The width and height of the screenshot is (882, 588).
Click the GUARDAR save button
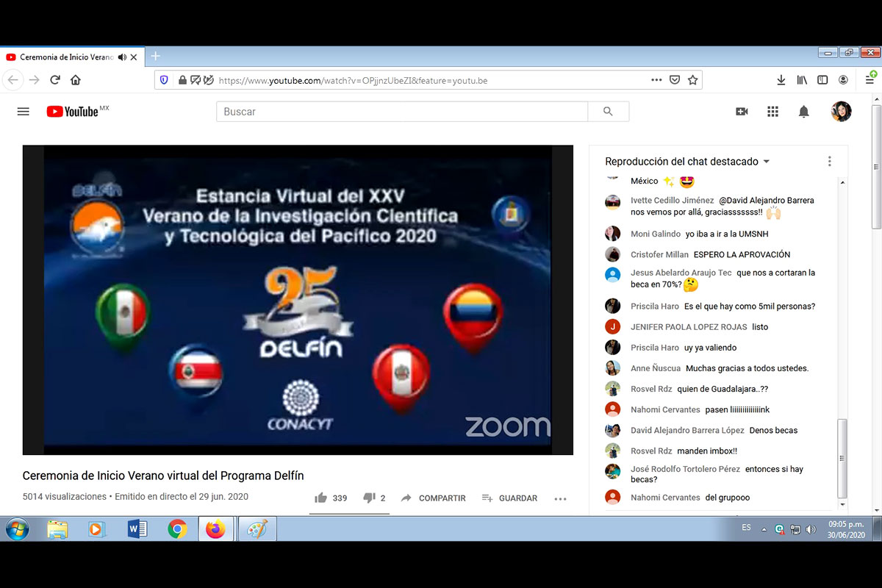pos(509,498)
